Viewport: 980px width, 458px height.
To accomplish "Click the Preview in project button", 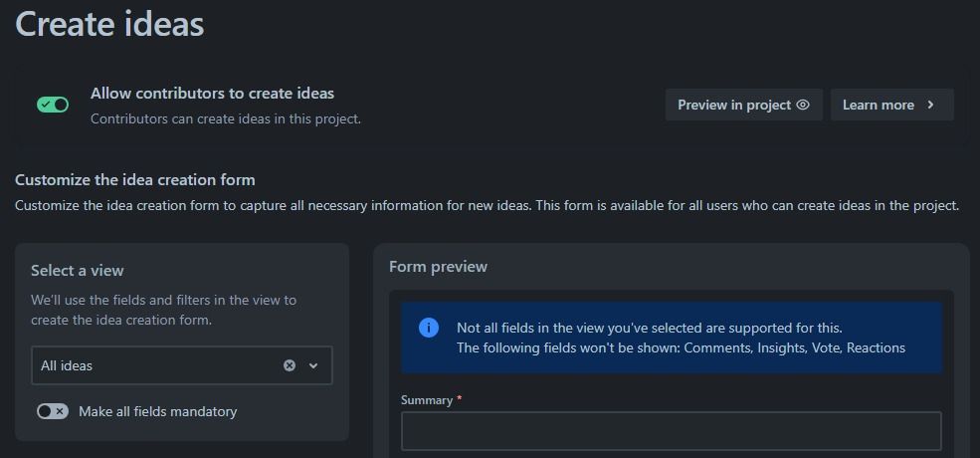I will click(x=744, y=105).
